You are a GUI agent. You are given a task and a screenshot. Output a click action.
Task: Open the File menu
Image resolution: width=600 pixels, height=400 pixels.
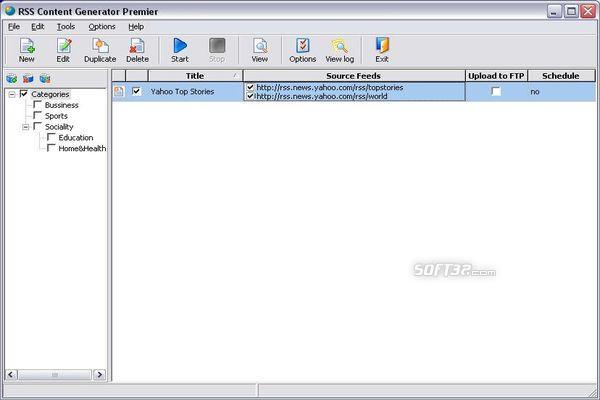[x=14, y=26]
